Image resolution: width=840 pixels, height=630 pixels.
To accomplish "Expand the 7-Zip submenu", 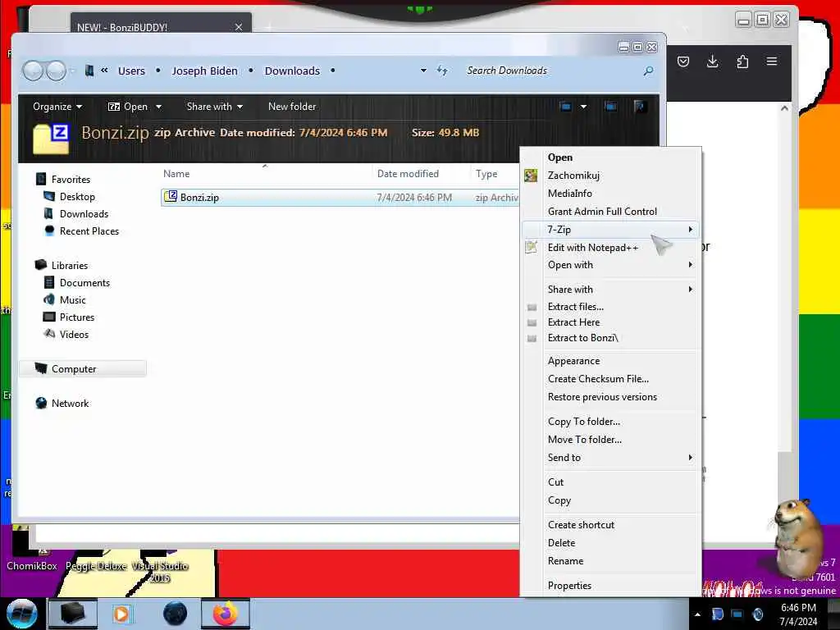I will (x=610, y=230).
